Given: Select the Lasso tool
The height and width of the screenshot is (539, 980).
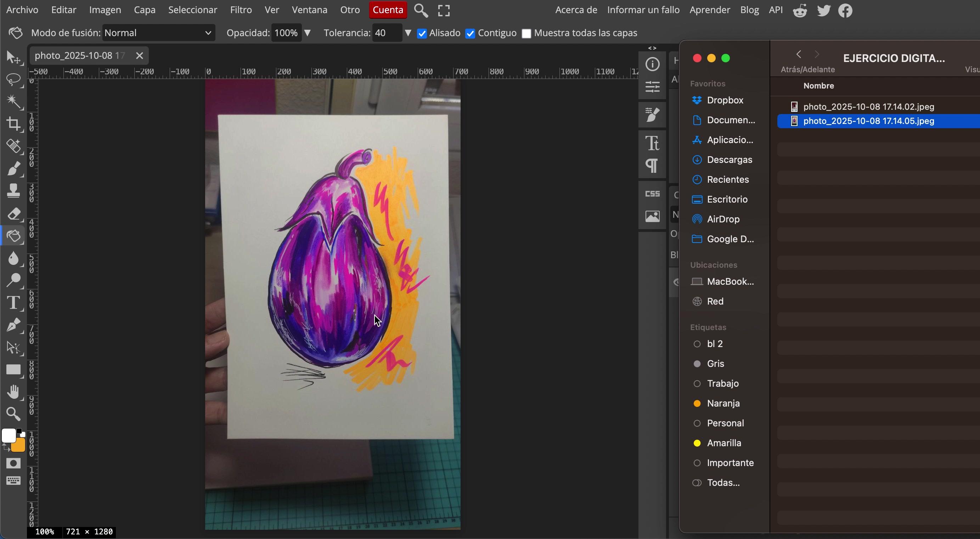Looking at the screenshot, I should (14, 79).
